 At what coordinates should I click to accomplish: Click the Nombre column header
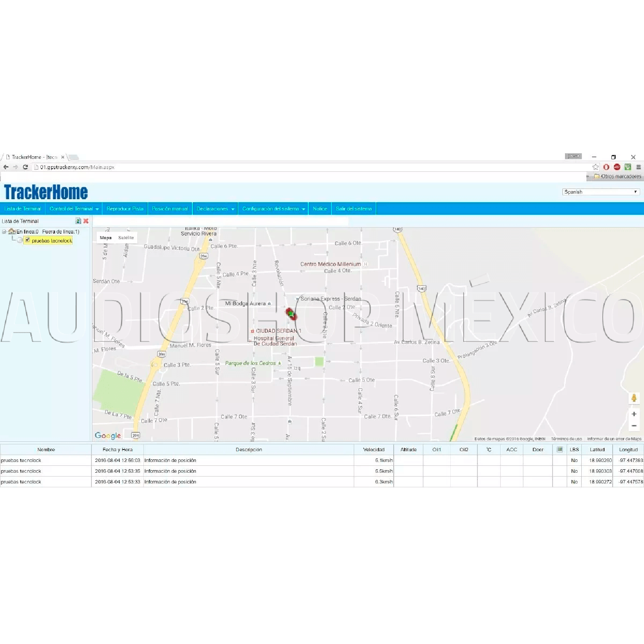point(46,450)
